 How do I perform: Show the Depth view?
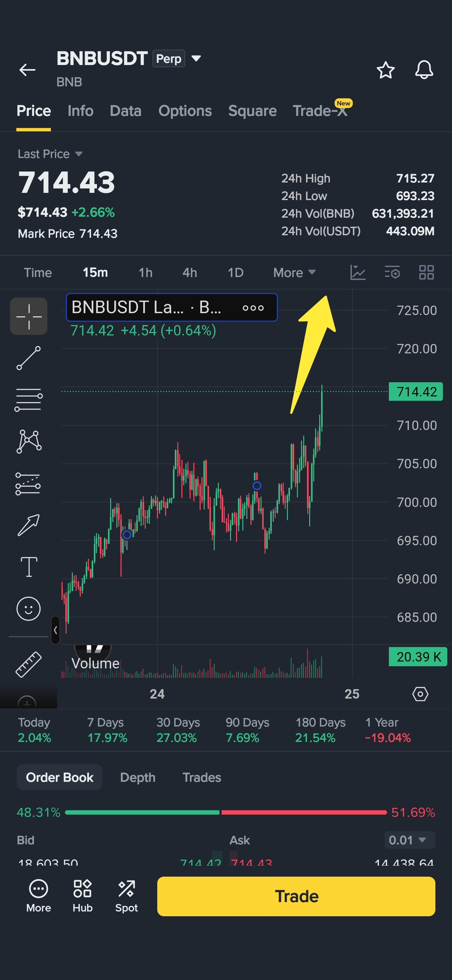tap(137, 777)
